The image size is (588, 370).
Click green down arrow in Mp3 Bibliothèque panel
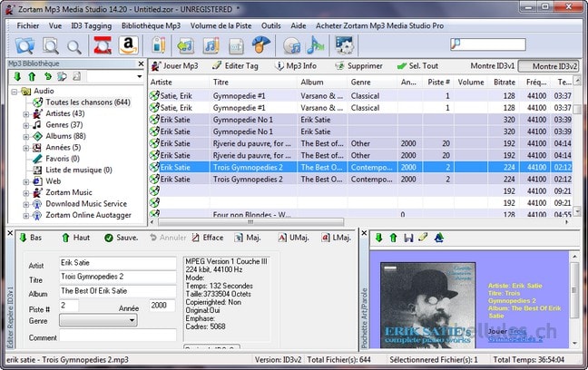pyautogui.click(x=17, y=76)
